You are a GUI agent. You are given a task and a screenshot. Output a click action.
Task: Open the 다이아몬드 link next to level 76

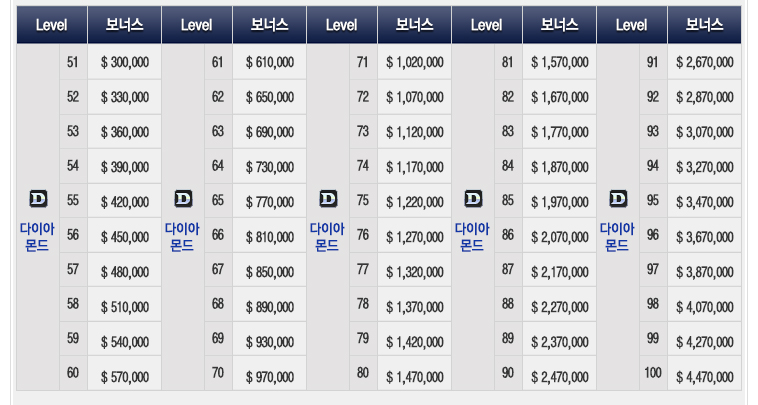327,237
